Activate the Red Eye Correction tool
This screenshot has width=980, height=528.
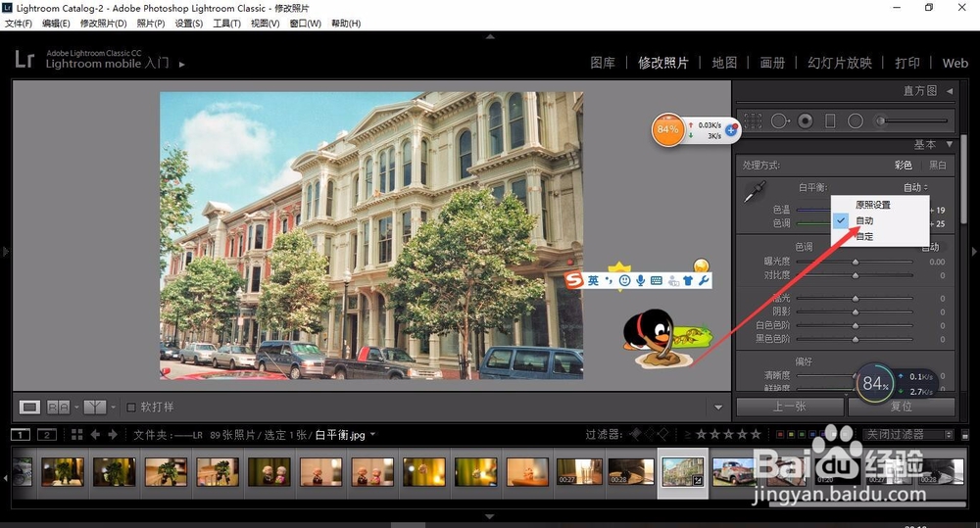coord(806,120)
